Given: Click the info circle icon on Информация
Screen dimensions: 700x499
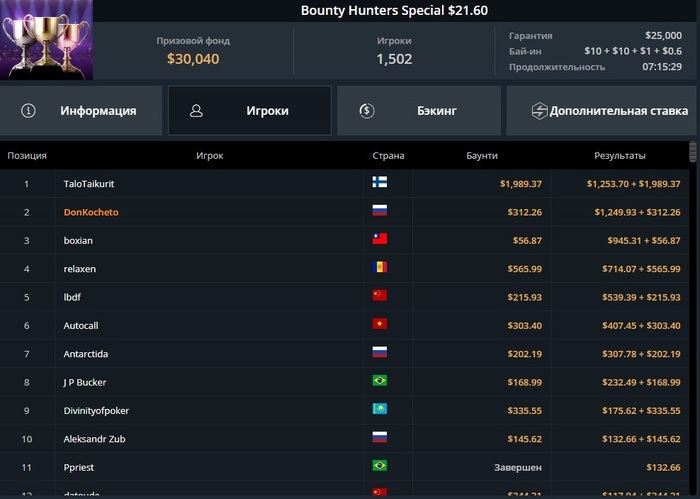Looking at the screenshot, I should pyautogui.click(x=29, y=111).
